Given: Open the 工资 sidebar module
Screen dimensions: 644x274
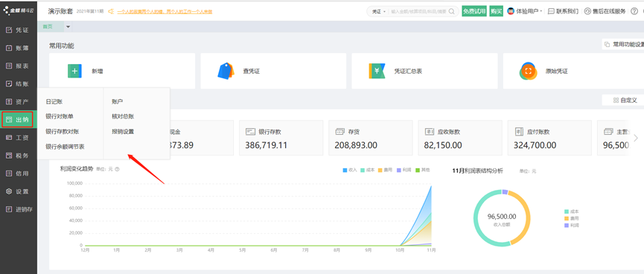Looking at the screenshot, I should (18, 138).
